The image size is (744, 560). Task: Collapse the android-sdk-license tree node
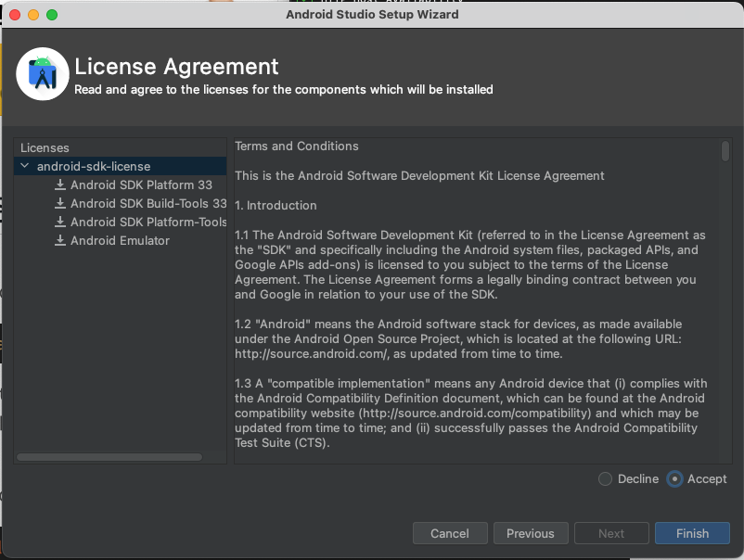[25, 166]
